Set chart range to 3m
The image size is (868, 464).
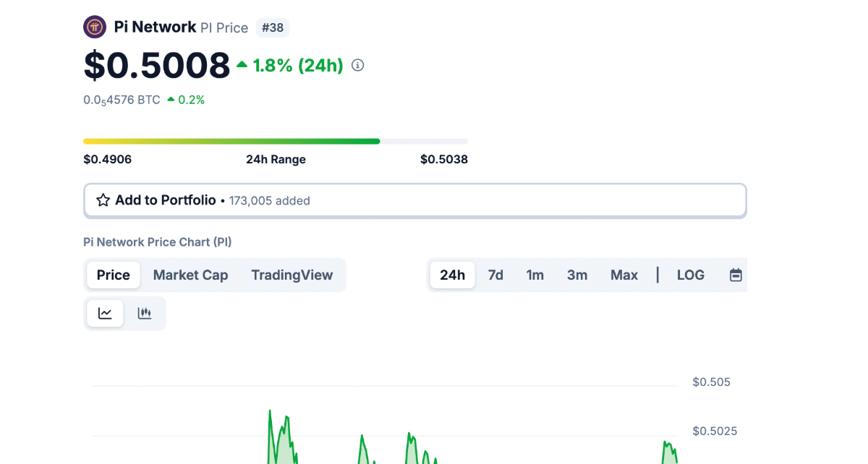click(577, 275)
